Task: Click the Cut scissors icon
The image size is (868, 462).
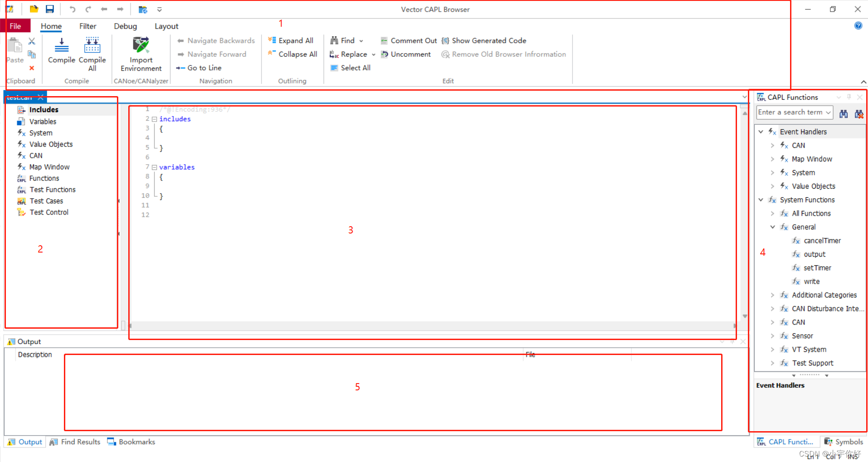Action: click(x=32, y=41)
